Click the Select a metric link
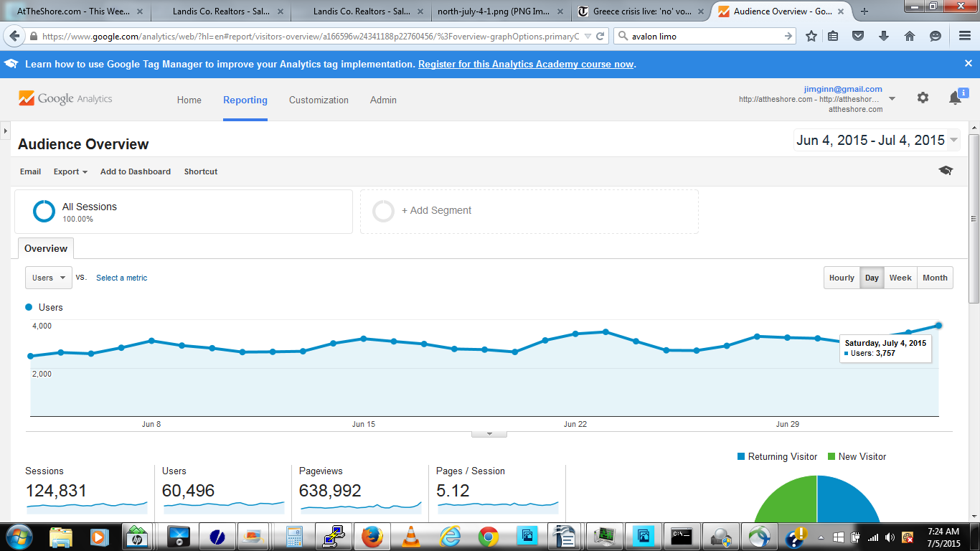Image resolution: width=980 pixels, height=551 pixels. pos(122,278)
